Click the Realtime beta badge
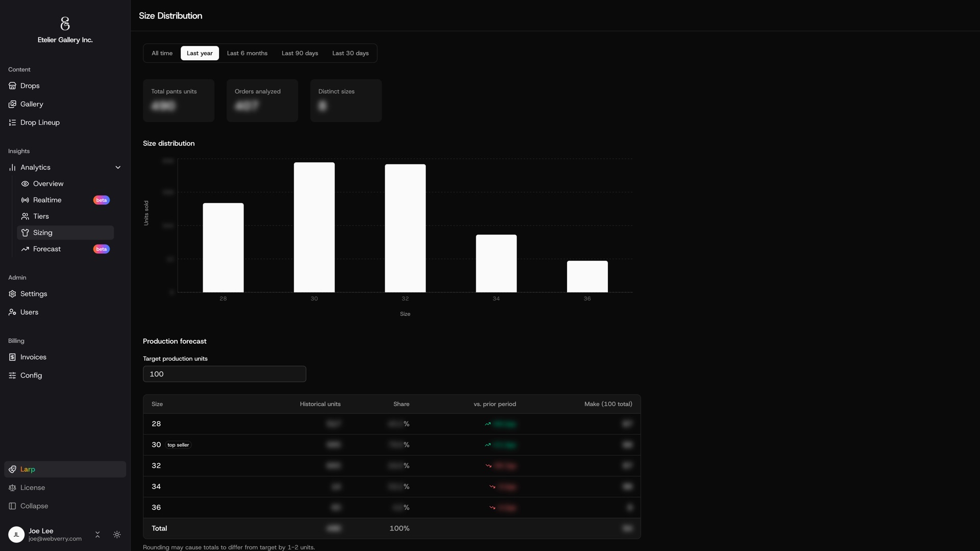Viewport: 980px width, 551px height. (101, 200)
